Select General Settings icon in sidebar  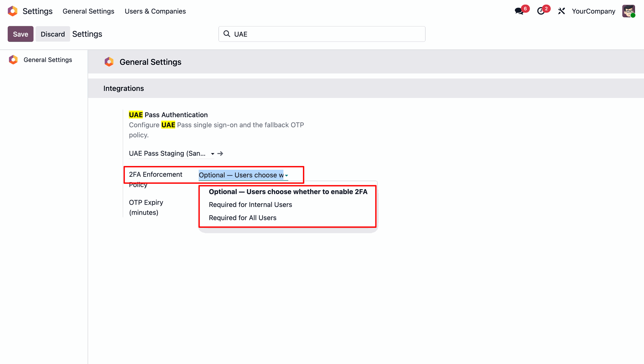(x=13, y=60)
